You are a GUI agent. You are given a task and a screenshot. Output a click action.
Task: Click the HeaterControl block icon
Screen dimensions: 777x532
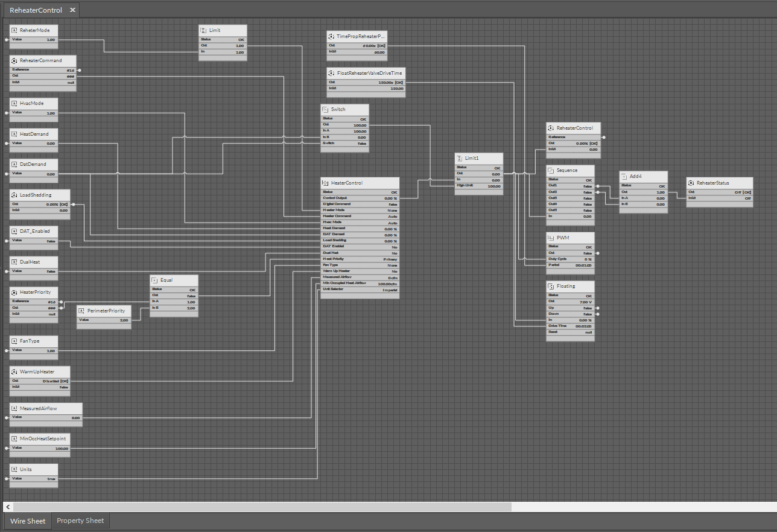tap(326, 183)
